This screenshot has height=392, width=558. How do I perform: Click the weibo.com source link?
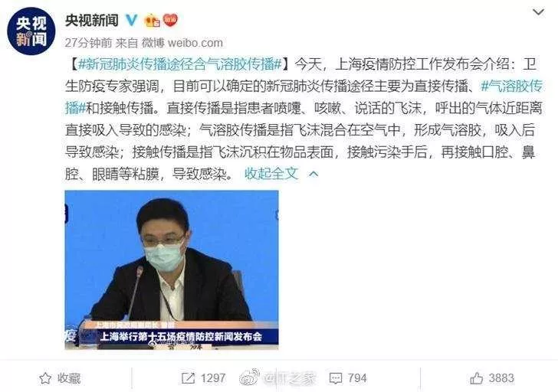click(195, 43)
